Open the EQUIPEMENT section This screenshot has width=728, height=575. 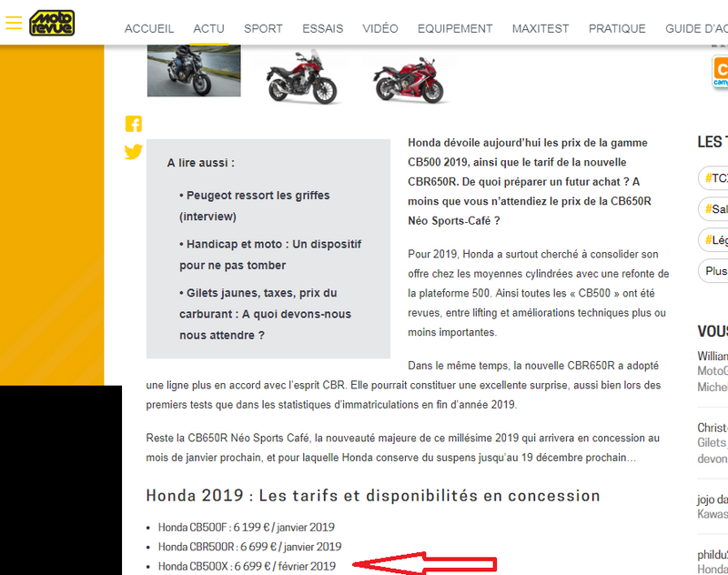(x=455, y=29)
